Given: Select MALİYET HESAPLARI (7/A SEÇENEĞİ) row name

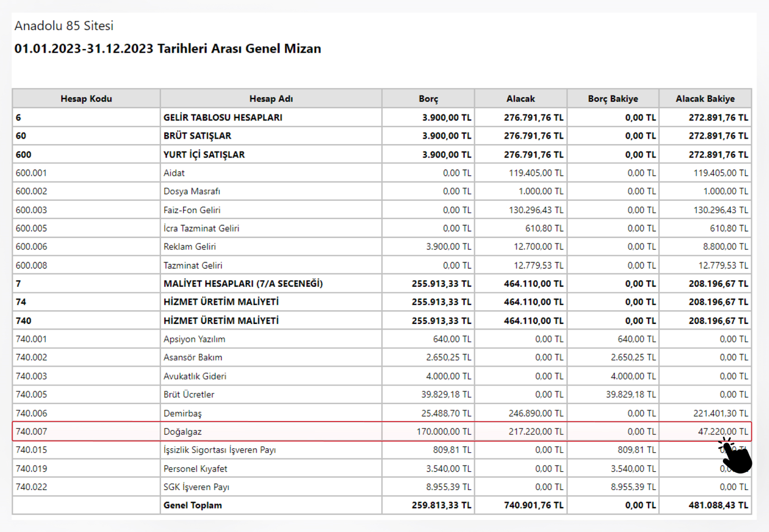Looking at the screenshot, I should [243, 284].
